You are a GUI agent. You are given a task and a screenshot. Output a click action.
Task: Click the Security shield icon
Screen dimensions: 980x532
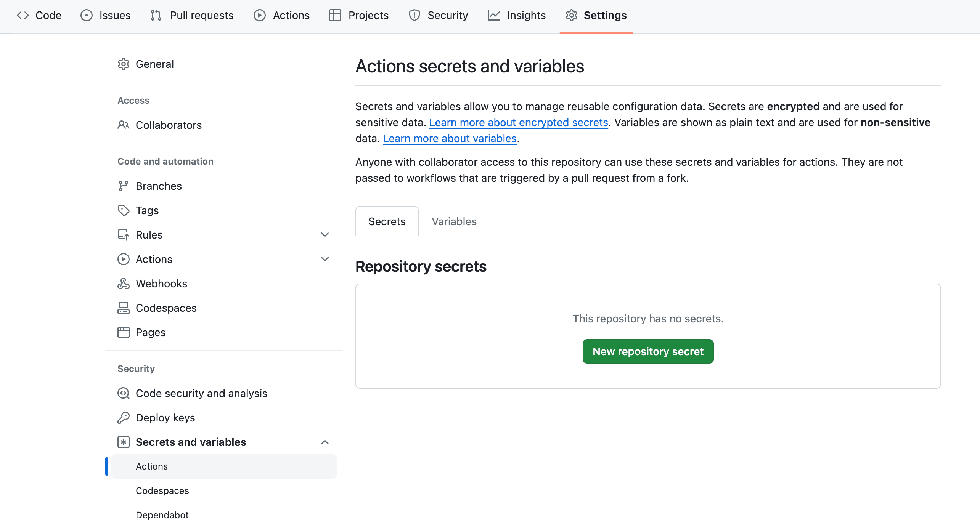[414, 15]
